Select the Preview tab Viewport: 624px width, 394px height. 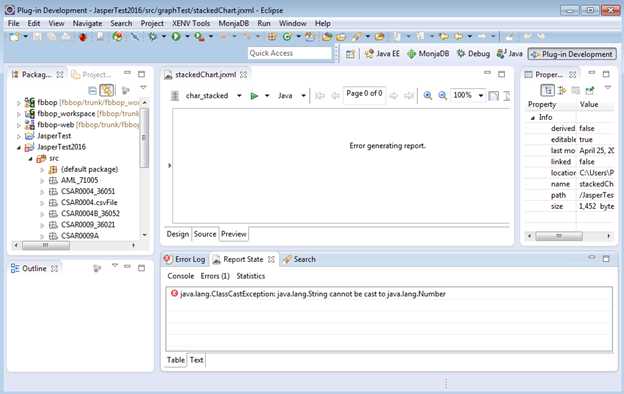(x=234, y=234)
